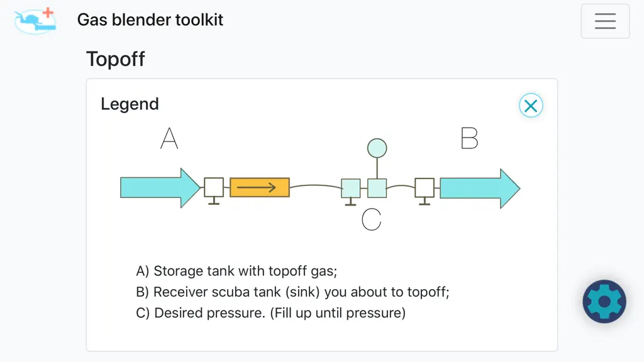
Task: Select the desired pressure description line
Action: pyautogui.click(x=270, y=313)
